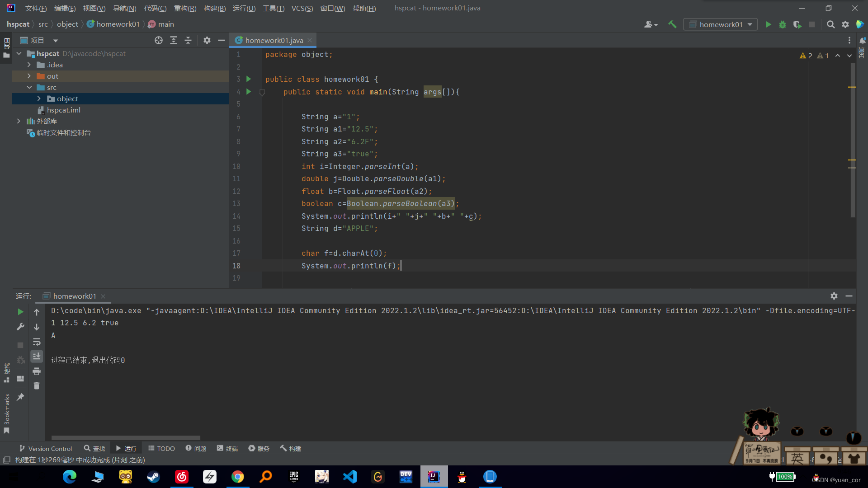Image resolution: width=868 pixels, height=488 pixels.
Task: Open Search Everywhere magnifier icon
Action: [830, 25]
